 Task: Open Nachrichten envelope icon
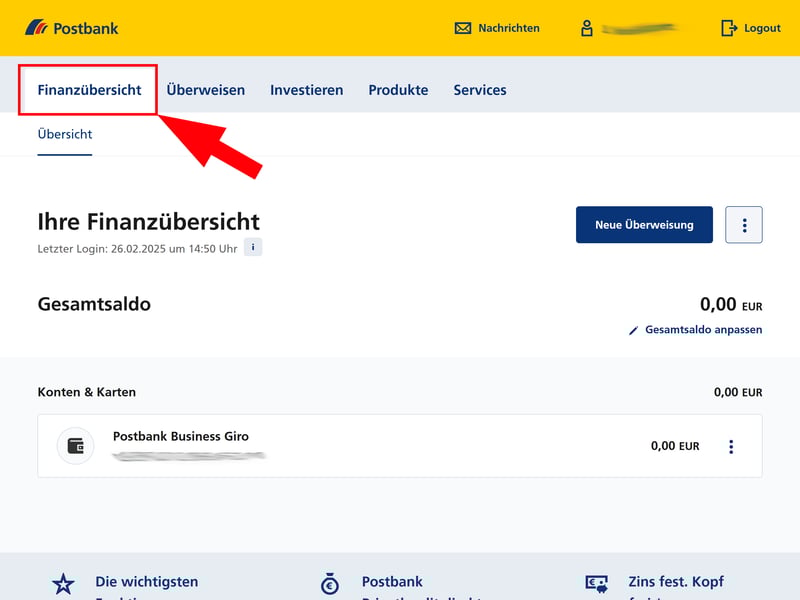[x=463, y=28]
